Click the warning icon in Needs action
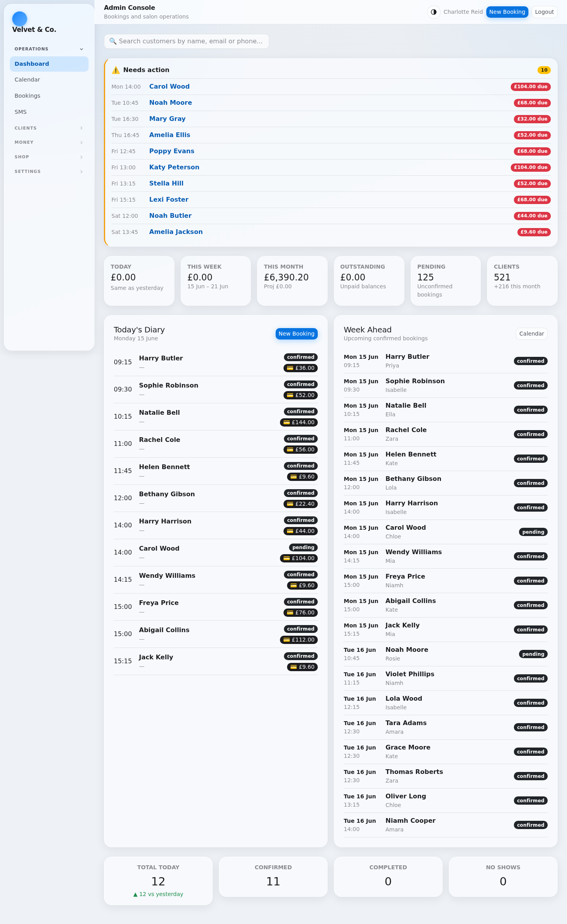567x924 pixels. 116,70
